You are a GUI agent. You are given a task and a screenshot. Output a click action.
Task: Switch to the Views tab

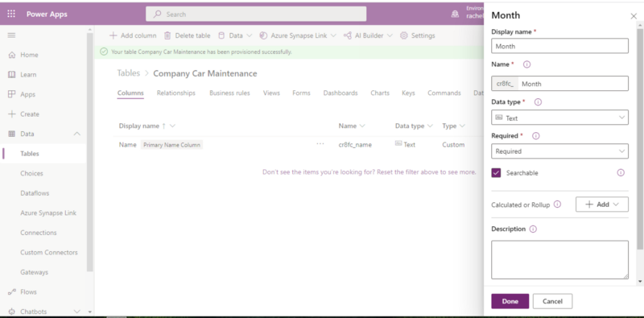pyautogui.click(x=271, y=93)
